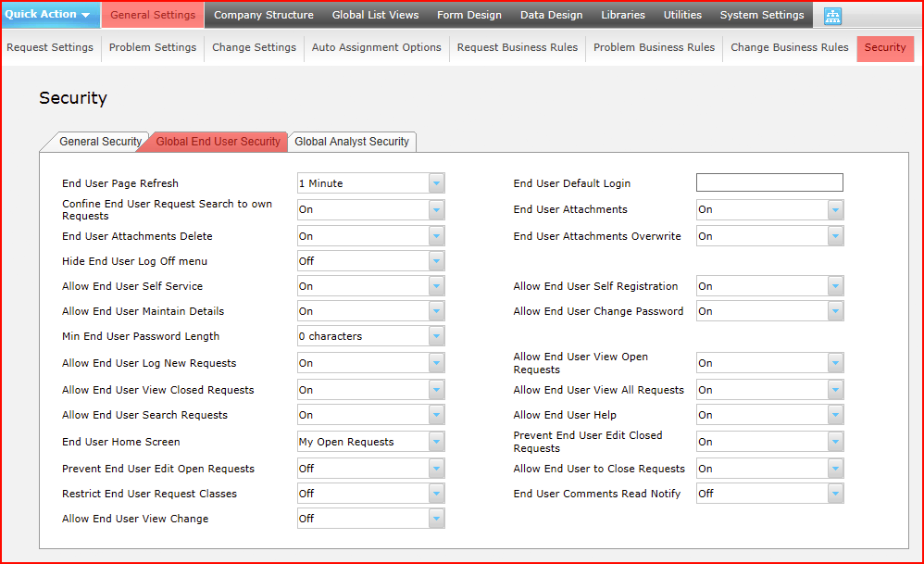
Task: Click the Restrict End User Request Classes label
Action: click(149, 494)
